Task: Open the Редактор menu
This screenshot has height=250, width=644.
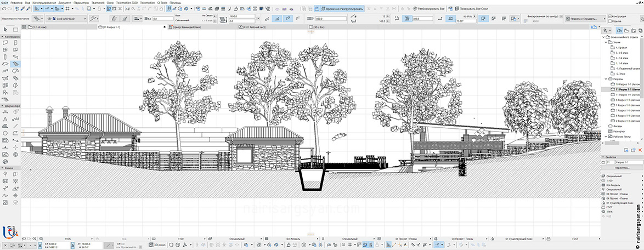Action: [x=17, y=2]
